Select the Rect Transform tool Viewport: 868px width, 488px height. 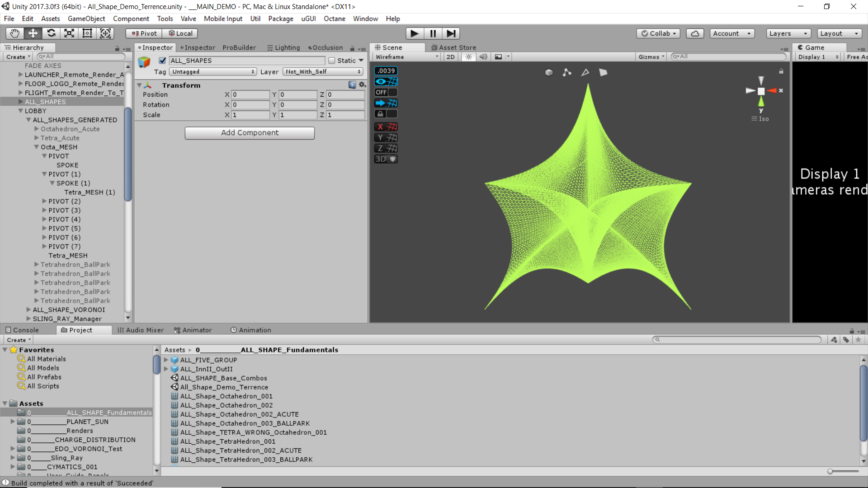(x=87, y=33)
